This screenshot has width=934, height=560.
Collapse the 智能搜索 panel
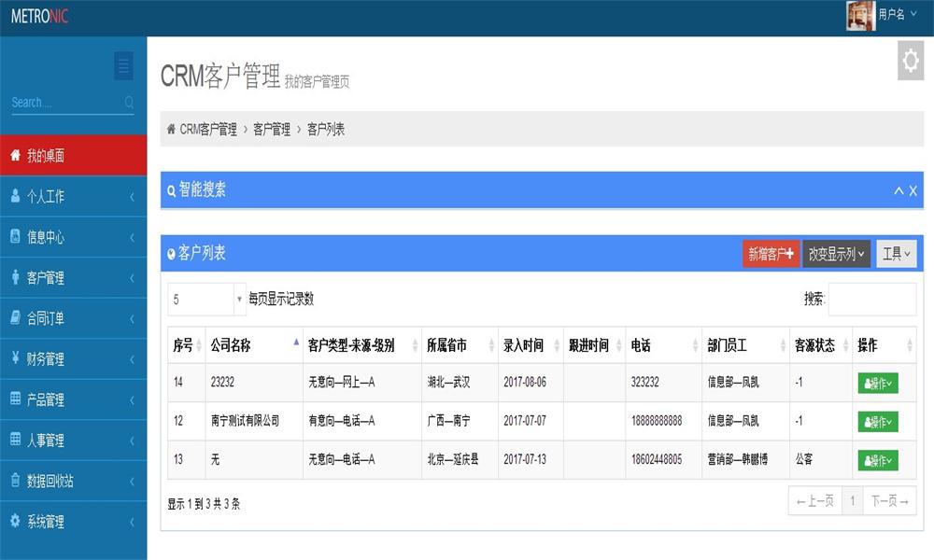click(899, 190)
